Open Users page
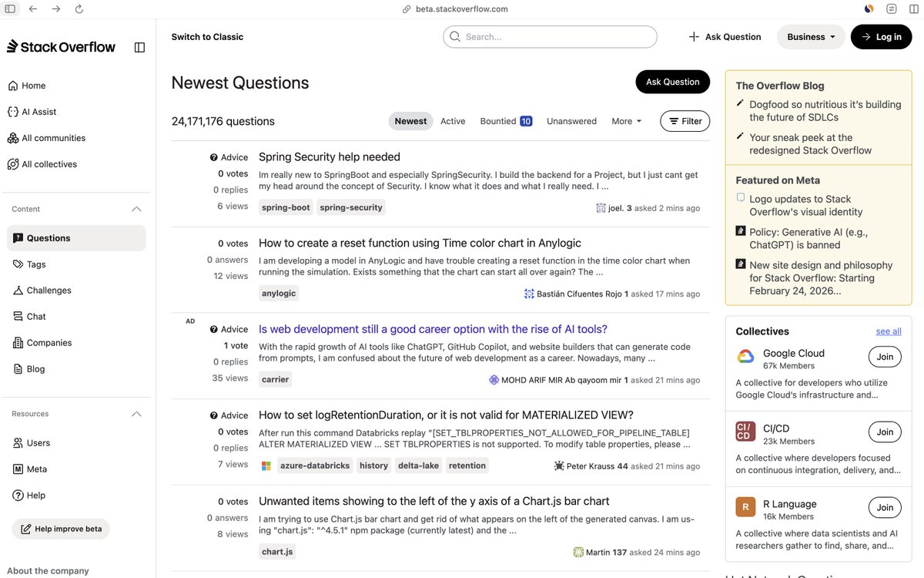This screenshot has width=924, height=578. 32,443
